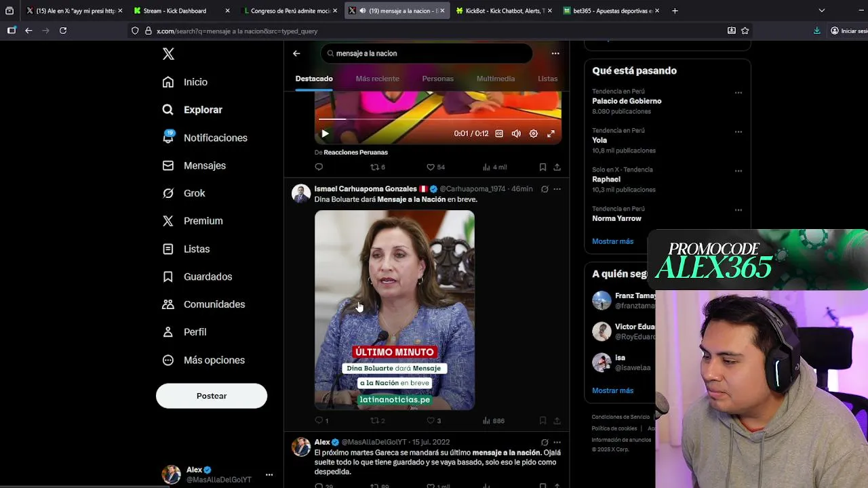Bookmark the Reacciones Peruanas video post
This screenshot has width=868, height=488.
click(542, 167)
